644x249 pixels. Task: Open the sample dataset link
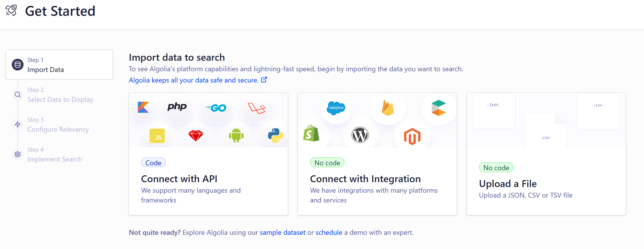283,233
